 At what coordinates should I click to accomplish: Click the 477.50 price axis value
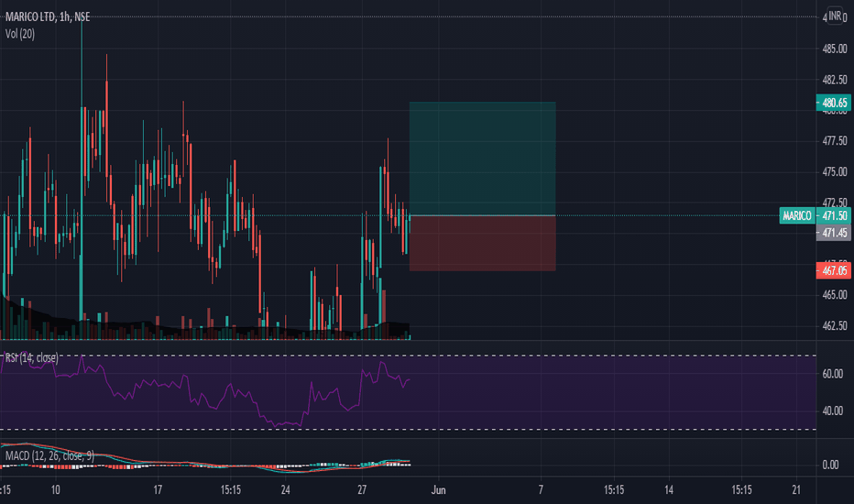coord(835,141)
